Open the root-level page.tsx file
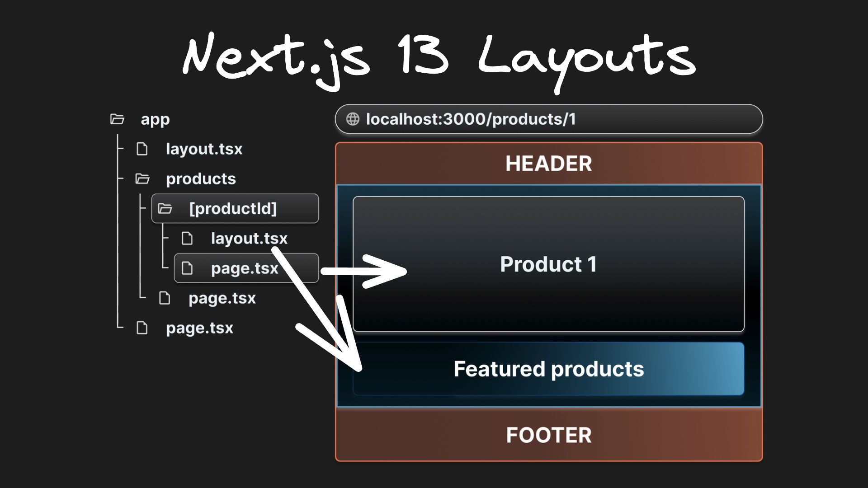Screen dimensions: 868x488 tap(199, 328)
